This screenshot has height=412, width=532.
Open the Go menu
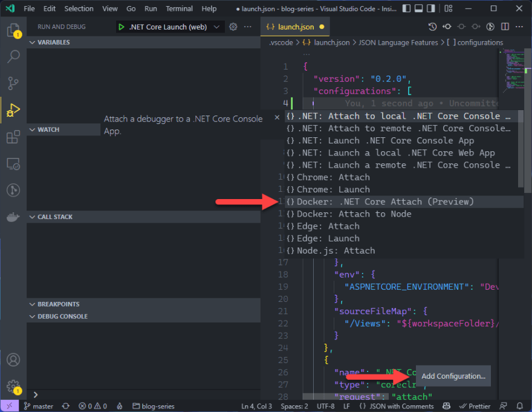131,8
